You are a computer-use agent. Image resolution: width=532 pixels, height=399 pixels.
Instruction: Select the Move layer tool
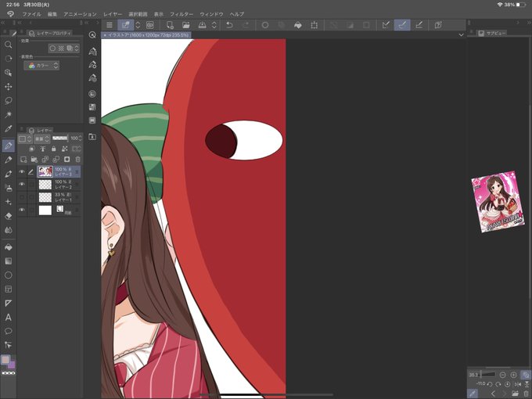(x=8, y=87)
